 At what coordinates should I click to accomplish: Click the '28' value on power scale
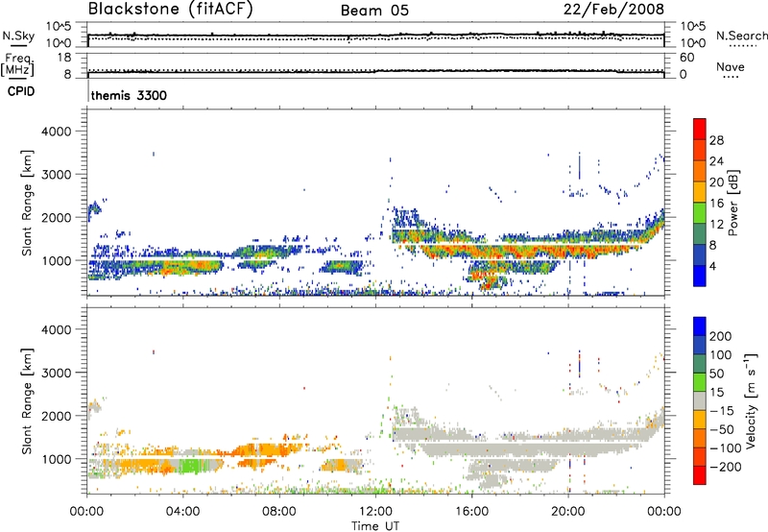[716, 140]
